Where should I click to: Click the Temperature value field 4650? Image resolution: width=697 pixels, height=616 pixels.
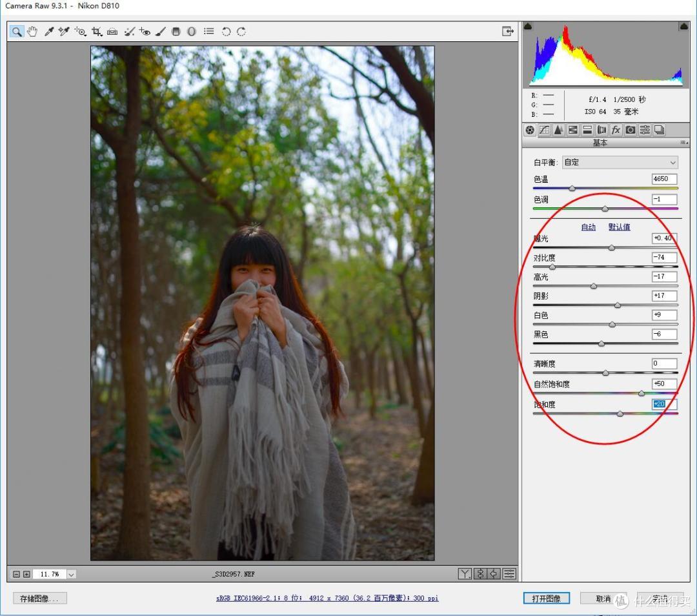pyautogui.click(x=664, y=179)
